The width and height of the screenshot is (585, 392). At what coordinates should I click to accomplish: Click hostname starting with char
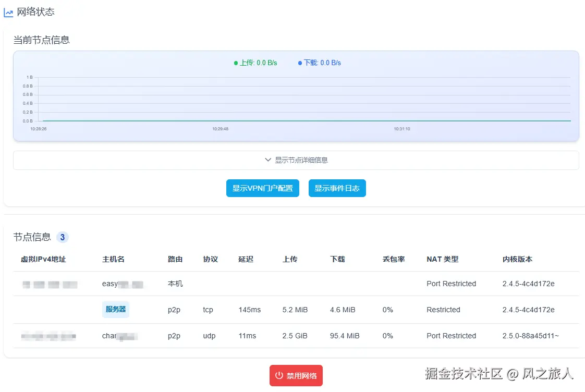pos(120,336)
